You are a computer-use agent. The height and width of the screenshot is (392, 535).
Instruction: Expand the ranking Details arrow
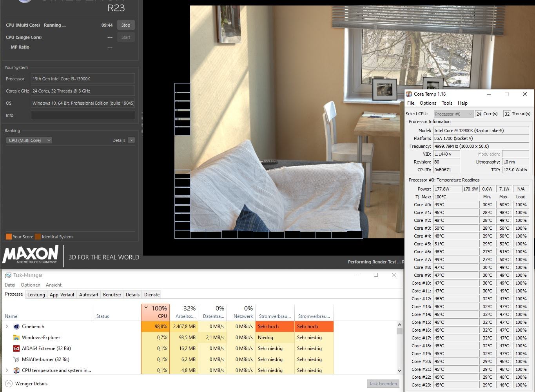point(131,140)
